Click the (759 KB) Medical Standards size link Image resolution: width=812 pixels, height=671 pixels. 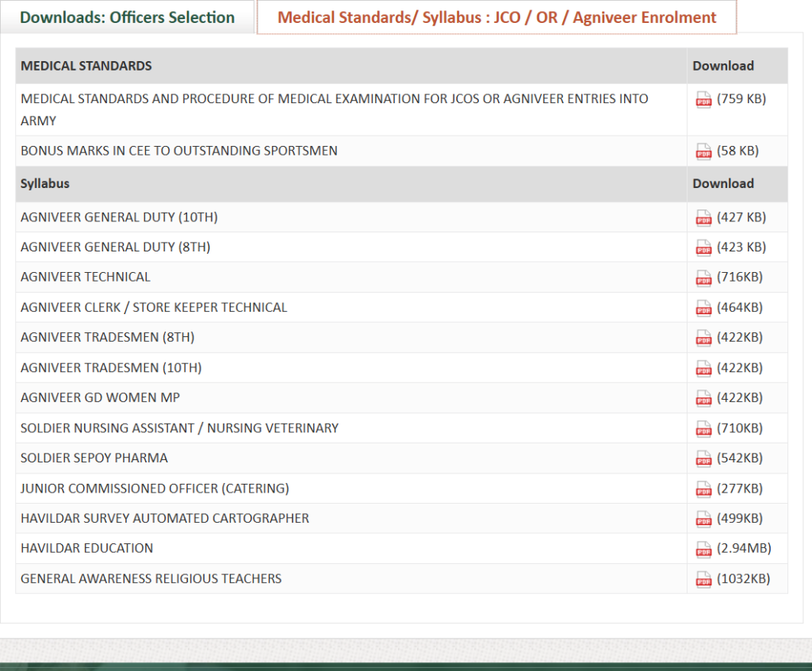(741, 99)
